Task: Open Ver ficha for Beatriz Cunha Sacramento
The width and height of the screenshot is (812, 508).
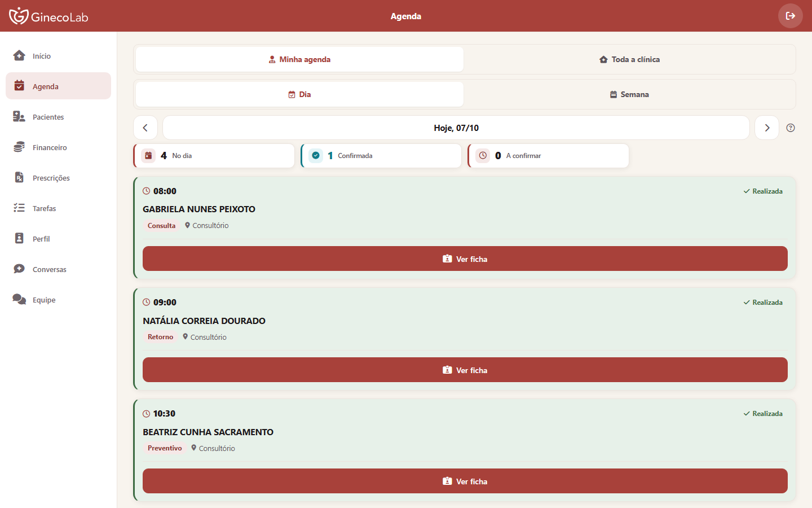Action: [465, 481]
